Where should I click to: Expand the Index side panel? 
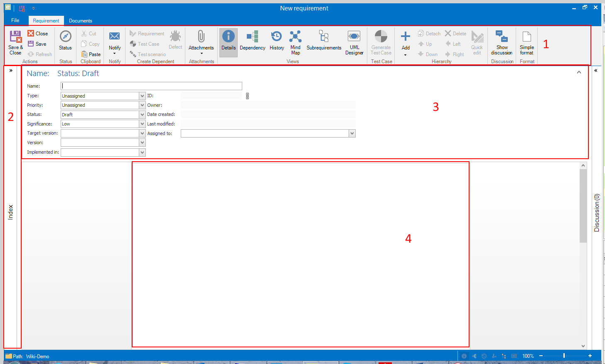click(x=11, y=71)
